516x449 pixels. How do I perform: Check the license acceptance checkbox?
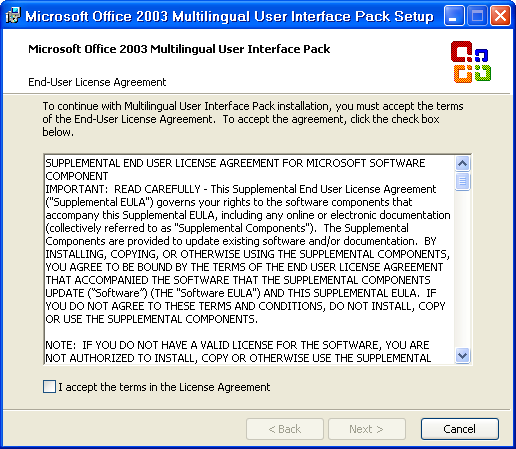point(49,387)
